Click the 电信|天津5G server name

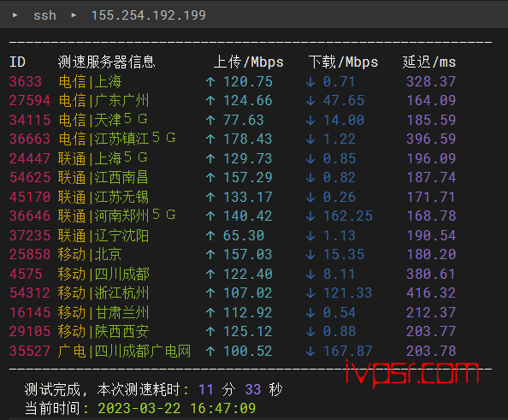[103, 120]
